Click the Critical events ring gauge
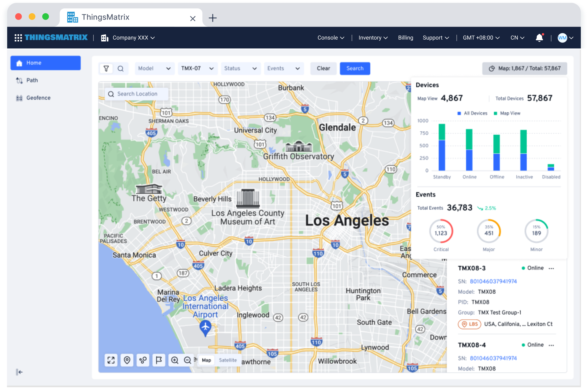 pyautogui.click(x=441, y=231)
